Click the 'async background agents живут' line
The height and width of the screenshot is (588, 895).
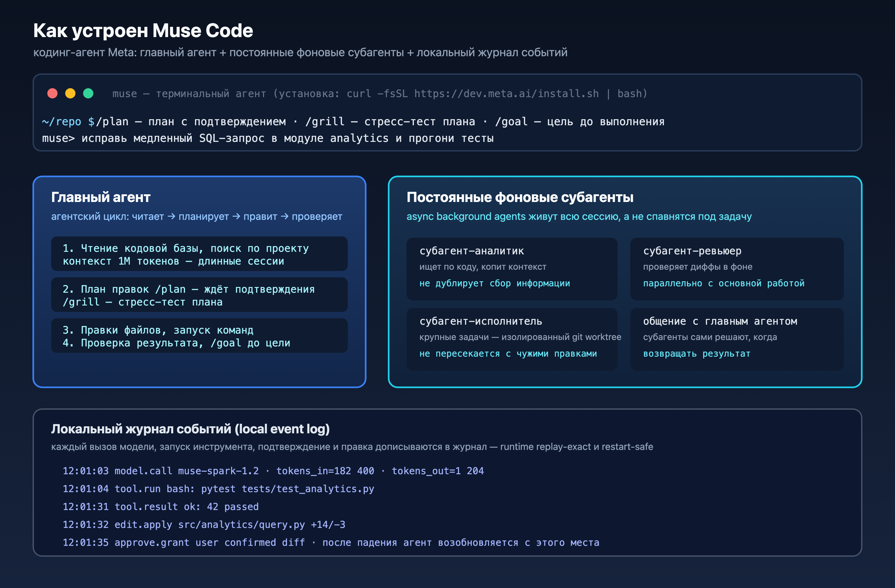tap(579, 217)
